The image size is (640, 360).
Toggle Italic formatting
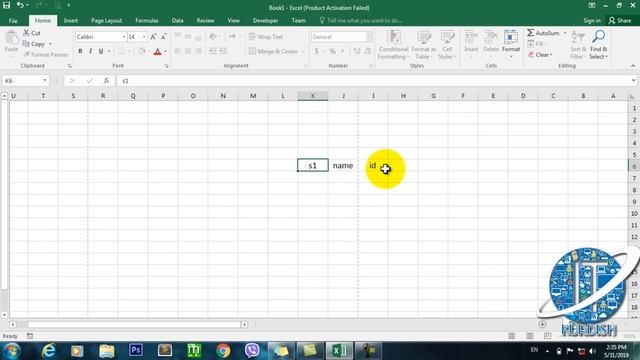point(90,51)
